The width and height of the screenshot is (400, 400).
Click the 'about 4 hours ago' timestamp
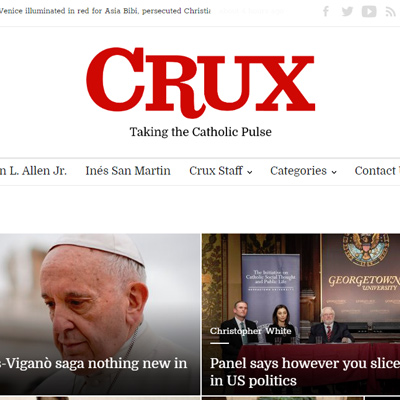pyautogui.click(x=252, y=11)
